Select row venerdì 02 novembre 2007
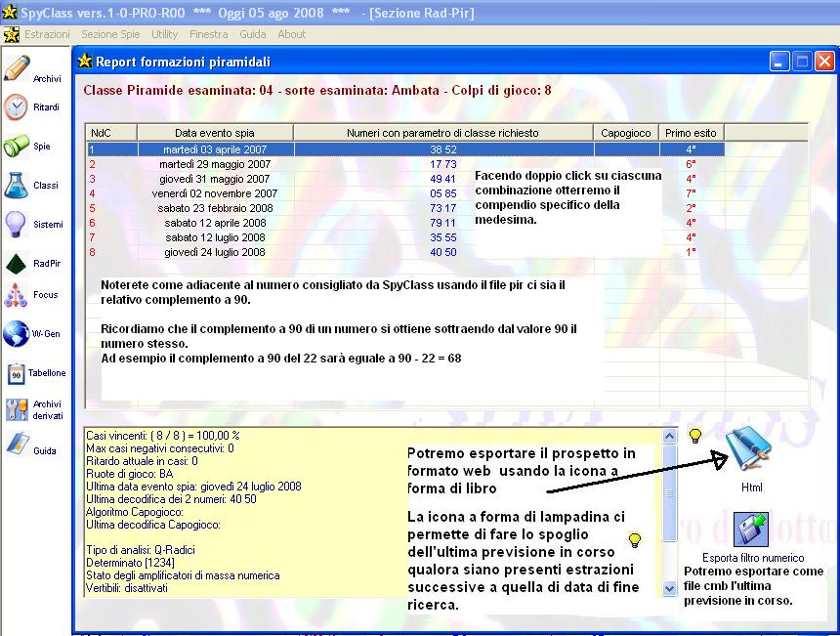Viewport: 840px width, 636px height. tap(405, 193)
